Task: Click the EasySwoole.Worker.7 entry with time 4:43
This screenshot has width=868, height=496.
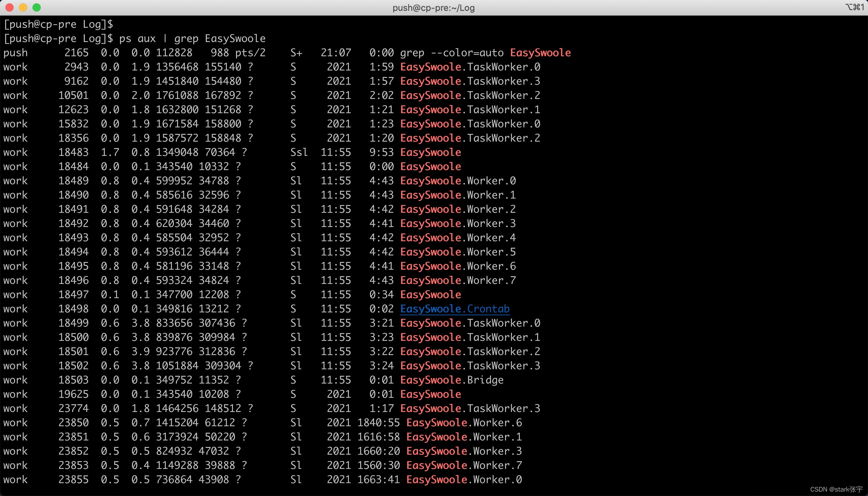Action: coord(457,281)
